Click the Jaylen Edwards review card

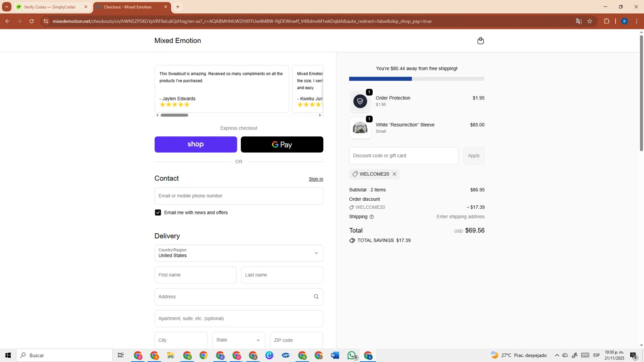click(222, 89)
